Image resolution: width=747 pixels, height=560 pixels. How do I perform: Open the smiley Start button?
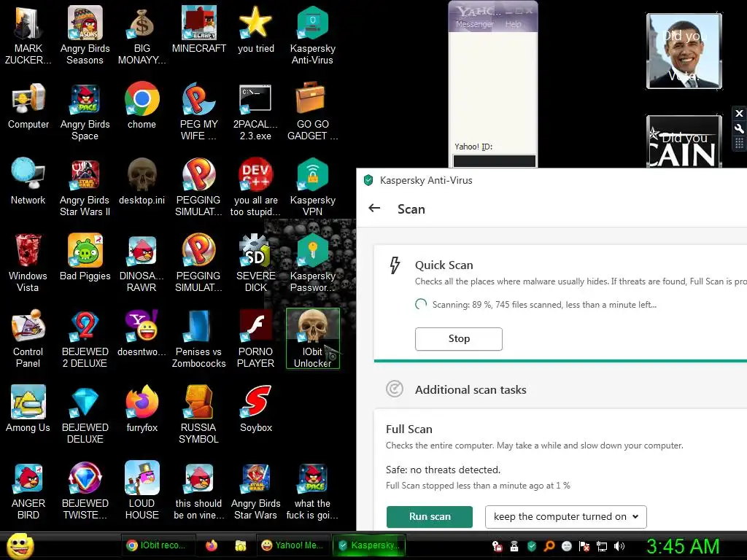(20, 545)
